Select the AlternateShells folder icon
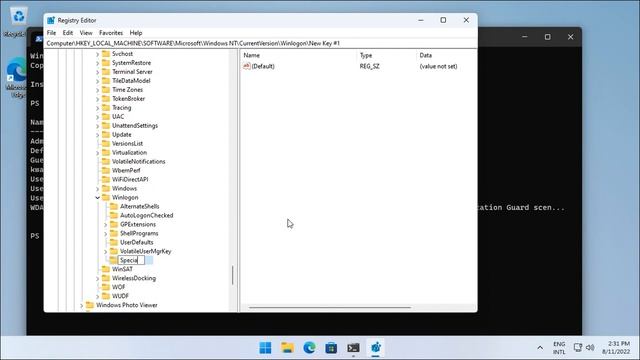The image size is (640, 360). click(x=114, y=206)
